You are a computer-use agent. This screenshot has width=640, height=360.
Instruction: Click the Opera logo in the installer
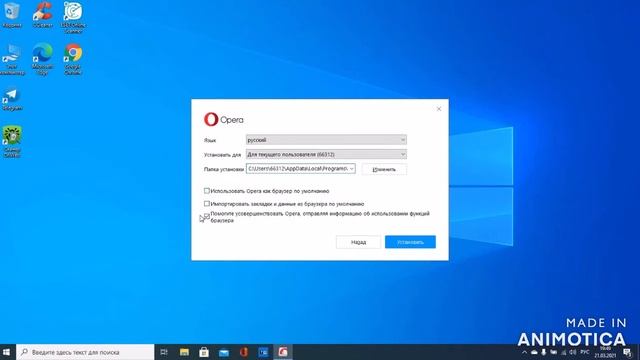coord(223,120)
